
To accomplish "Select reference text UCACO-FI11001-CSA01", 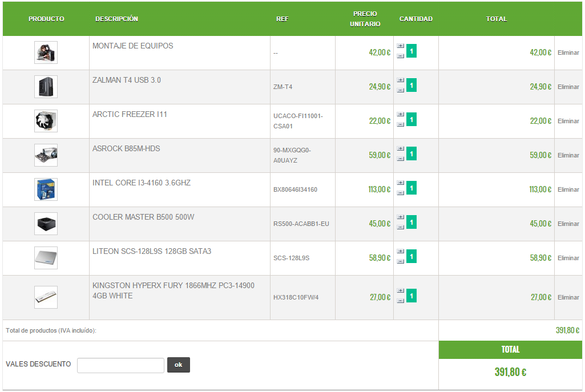I will pos(298,121).
